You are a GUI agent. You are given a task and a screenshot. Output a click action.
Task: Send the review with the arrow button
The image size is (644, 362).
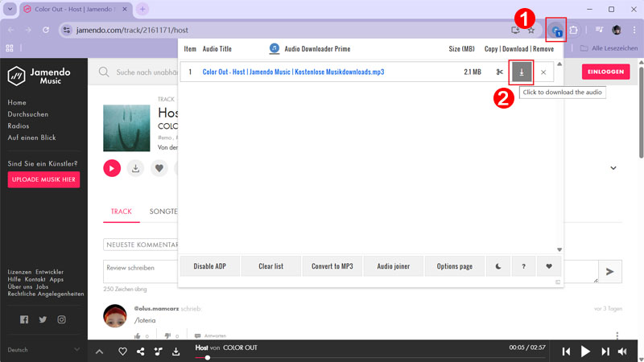point(610,271)
